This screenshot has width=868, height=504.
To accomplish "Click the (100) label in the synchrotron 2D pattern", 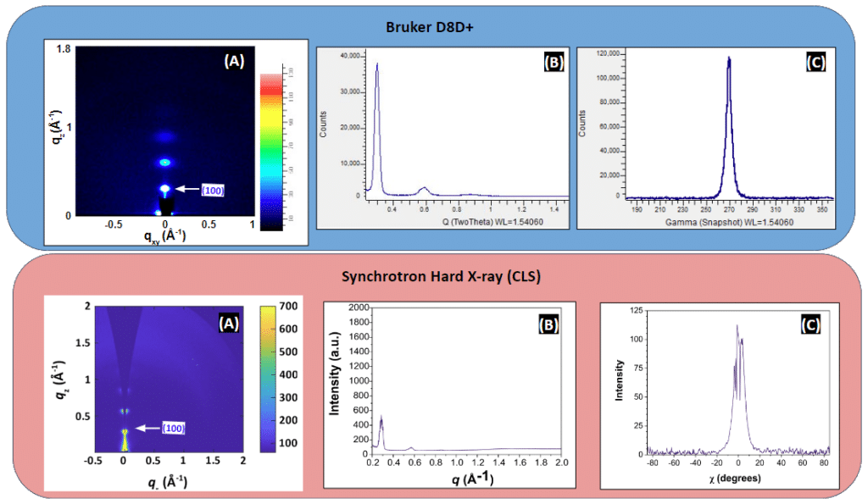I will click(173, 429).
